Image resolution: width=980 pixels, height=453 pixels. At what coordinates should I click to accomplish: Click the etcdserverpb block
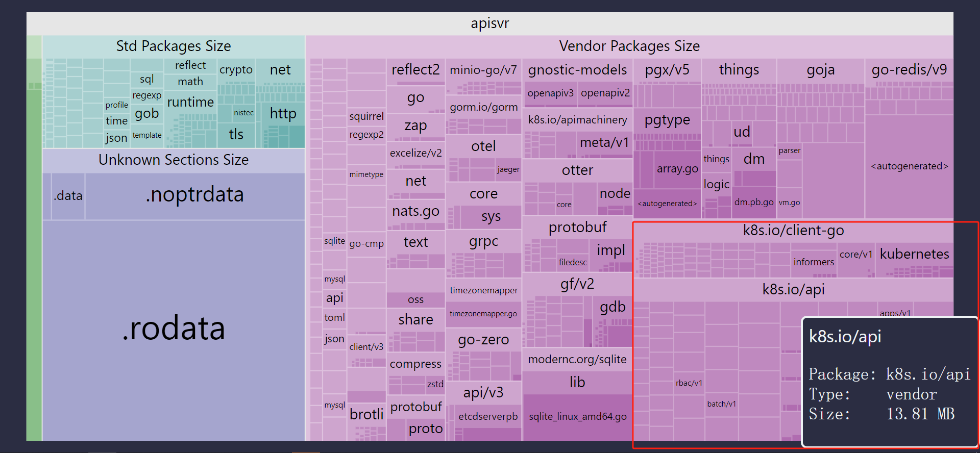click(487, 417)
